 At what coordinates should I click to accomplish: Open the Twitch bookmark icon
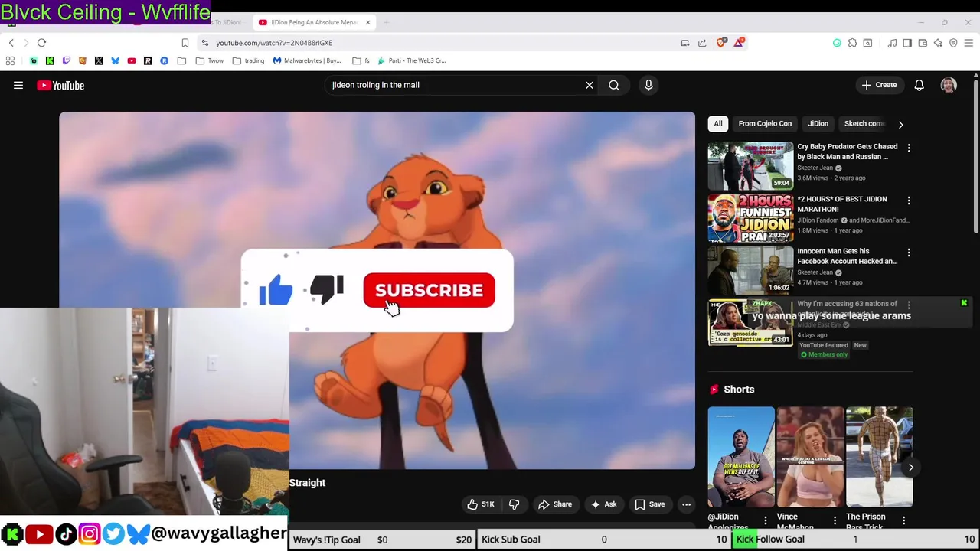66,60
